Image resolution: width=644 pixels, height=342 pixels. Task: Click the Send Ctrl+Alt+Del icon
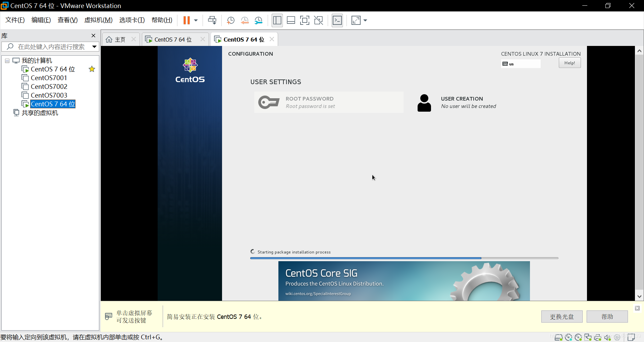pyautogui.click(x=212, y=20)
